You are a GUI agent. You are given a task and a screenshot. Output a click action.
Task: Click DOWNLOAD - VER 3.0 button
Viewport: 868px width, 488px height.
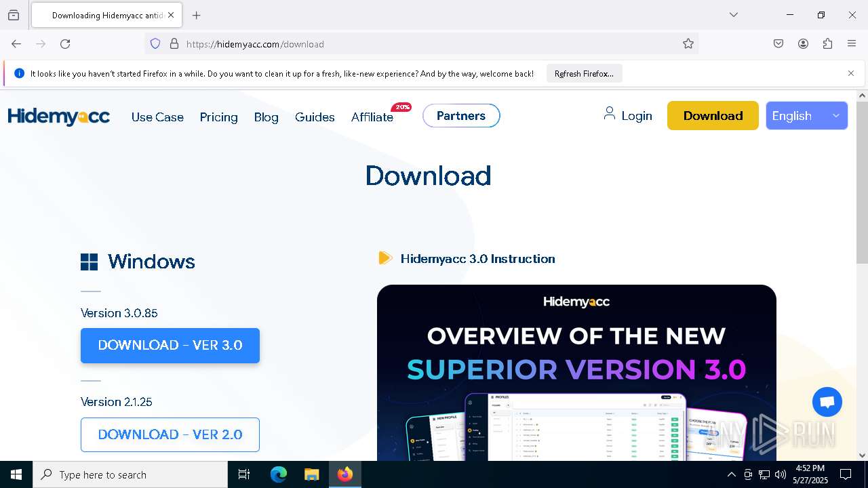[170, 345]
